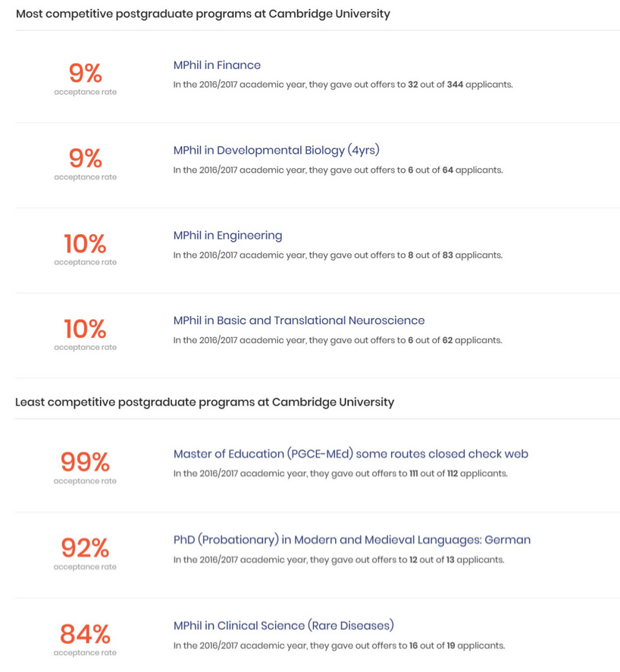Click the Most competitive postgraduate programs heading
This screenshot has height=672, width=620.
click(203, 14)
